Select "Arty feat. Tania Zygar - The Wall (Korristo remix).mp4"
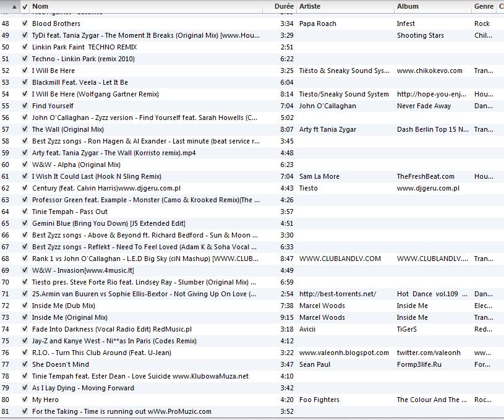 (114, 153)
